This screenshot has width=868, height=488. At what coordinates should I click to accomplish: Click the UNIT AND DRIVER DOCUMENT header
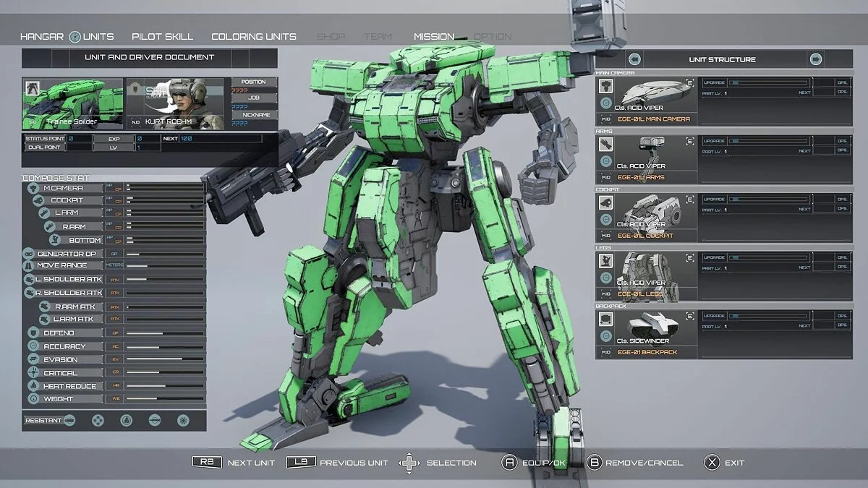(x=150, y=57)
